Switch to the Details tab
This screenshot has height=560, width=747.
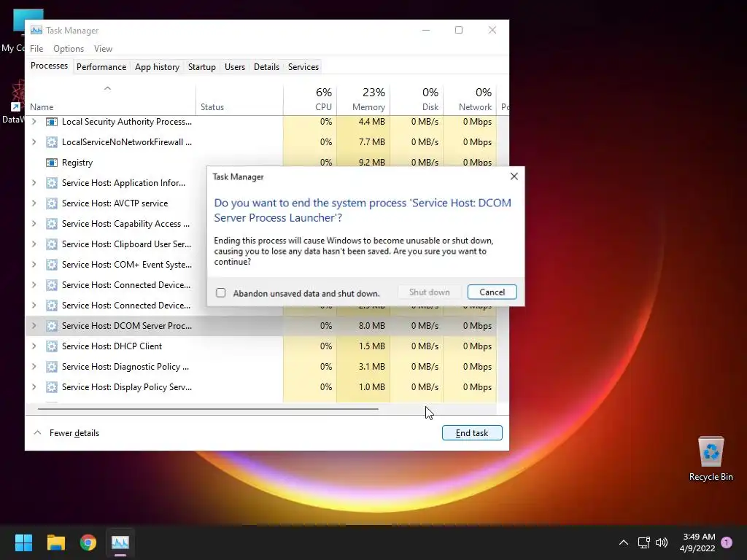266,67
